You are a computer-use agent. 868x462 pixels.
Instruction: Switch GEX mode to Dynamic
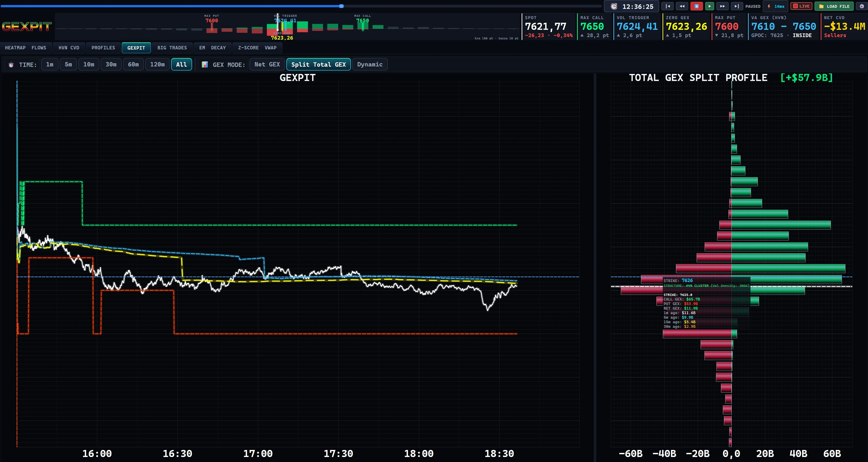(370, 64)
